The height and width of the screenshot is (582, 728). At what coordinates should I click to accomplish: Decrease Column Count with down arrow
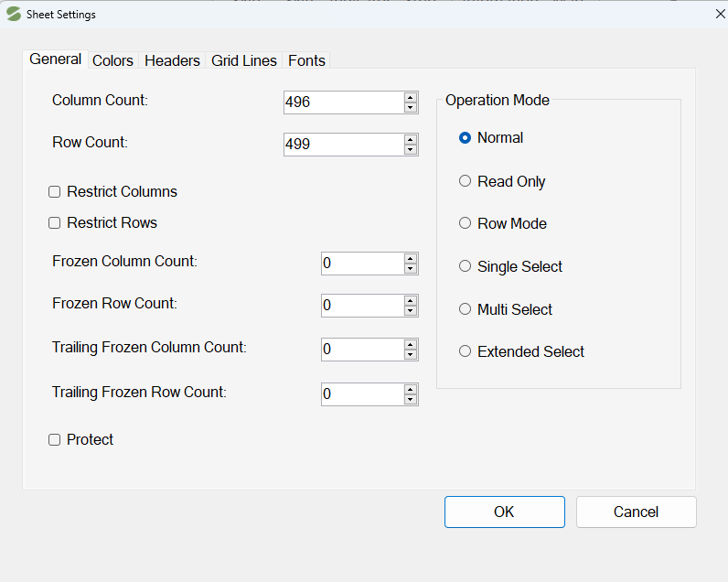click(x=411, y=108)
